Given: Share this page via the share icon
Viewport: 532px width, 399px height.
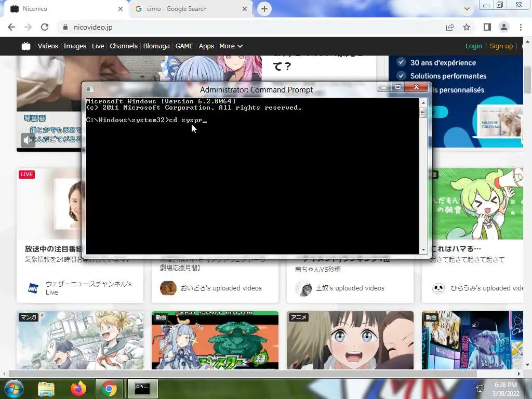Looking at the screenshot, I should click(x=450, y=27).
